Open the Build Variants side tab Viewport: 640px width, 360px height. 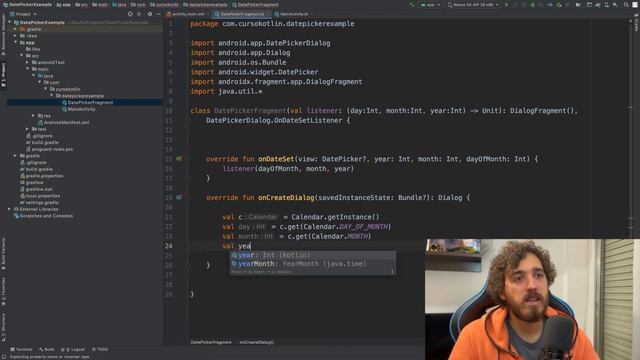click(3, 253)
